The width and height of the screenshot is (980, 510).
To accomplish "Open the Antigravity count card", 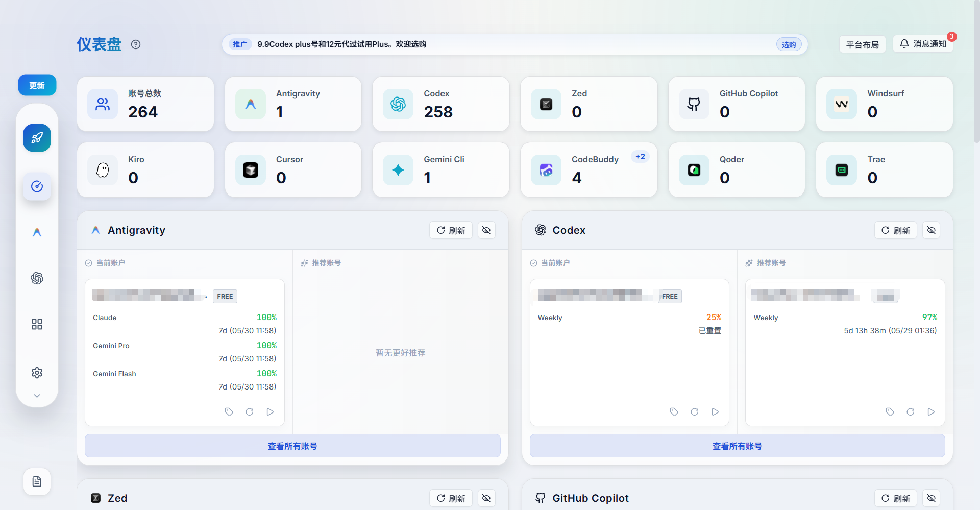I will 293,104.
